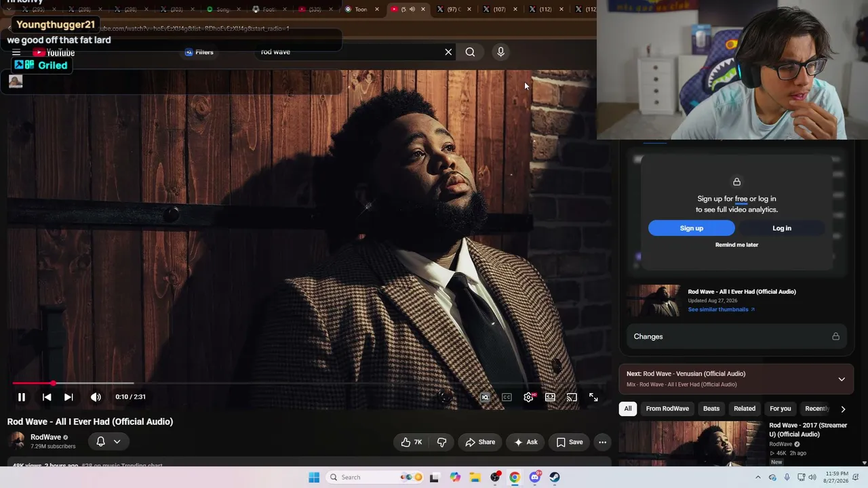Dislike this video

441,442
